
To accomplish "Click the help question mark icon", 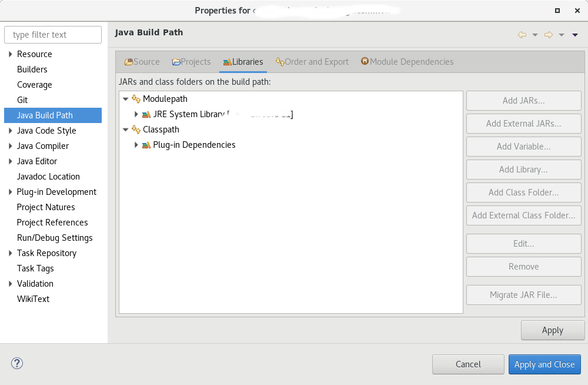I will [x=17, y=363].
